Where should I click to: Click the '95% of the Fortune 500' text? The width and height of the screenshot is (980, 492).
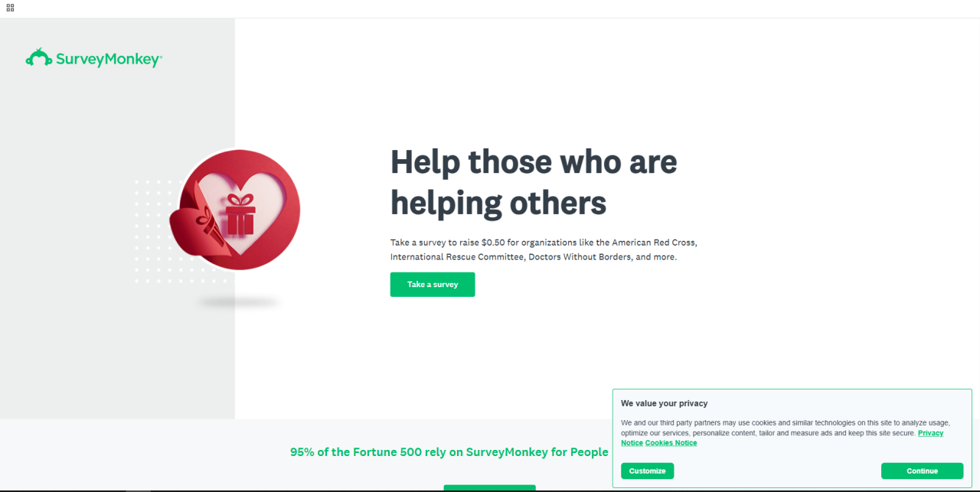point(449,452)
